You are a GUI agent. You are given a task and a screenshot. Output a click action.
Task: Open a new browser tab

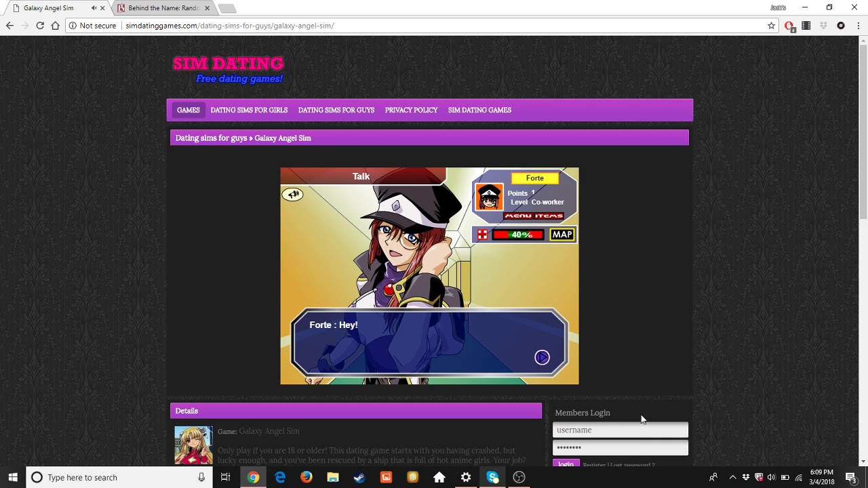227,8
